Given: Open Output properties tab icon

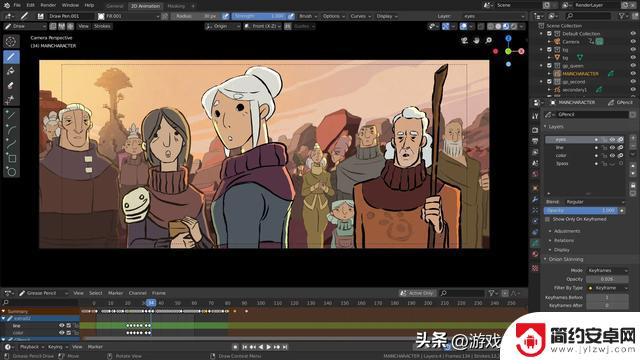Looking at the screenshot, I should pyautogui.click(x=535, y=141).
